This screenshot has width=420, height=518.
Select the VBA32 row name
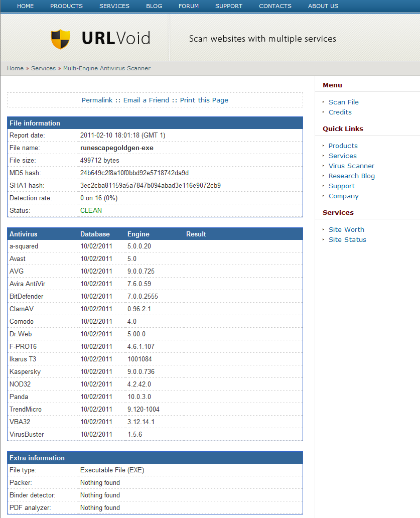coord(20,422)
